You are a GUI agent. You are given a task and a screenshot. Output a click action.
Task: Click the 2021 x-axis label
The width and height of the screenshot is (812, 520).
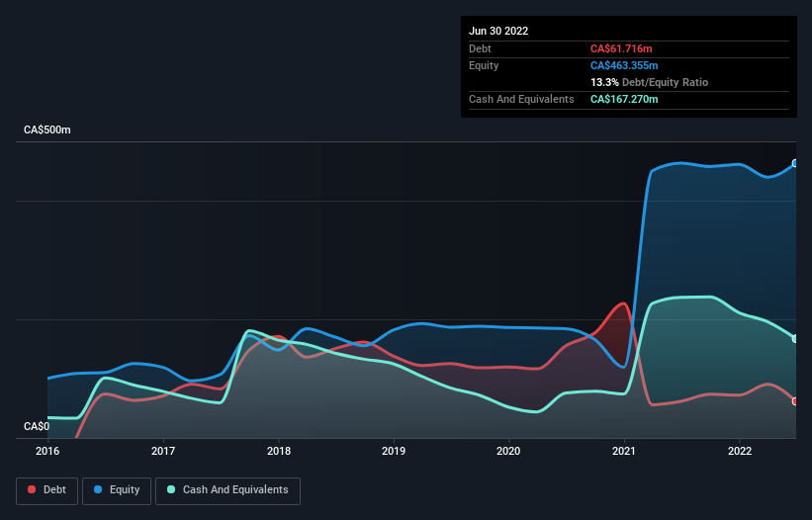(x=624, y=451)
